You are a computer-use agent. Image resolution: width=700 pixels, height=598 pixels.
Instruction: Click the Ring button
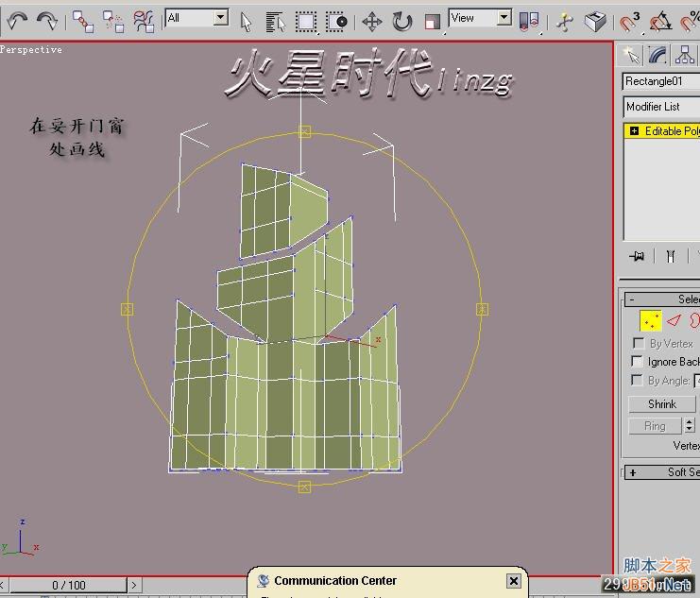click(x=655, y=426)
